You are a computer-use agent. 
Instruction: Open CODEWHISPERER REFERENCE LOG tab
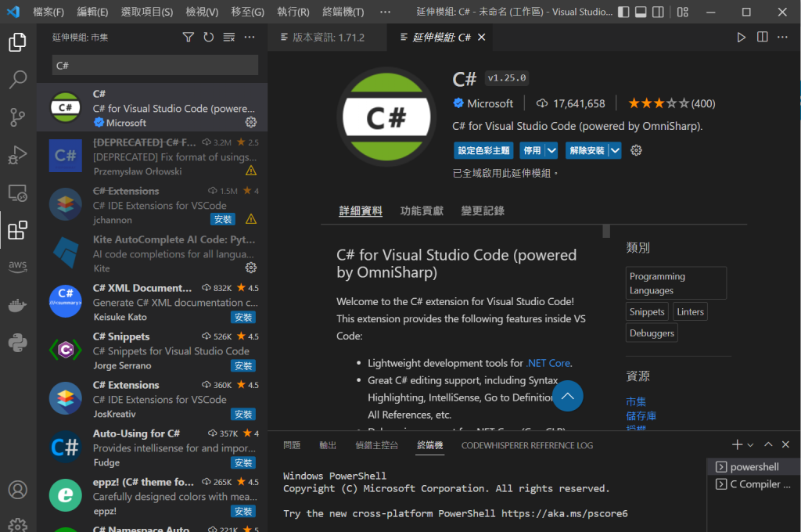click(x=527, y=445)
